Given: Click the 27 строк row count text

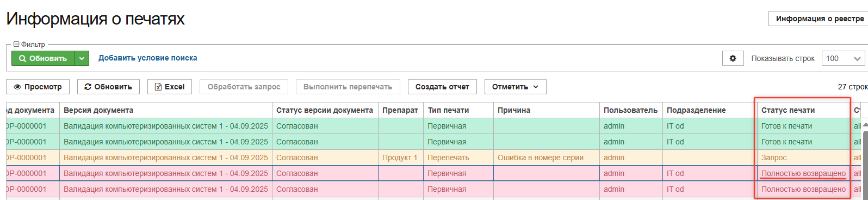Looking at the screenshot, I should point(852,87).
